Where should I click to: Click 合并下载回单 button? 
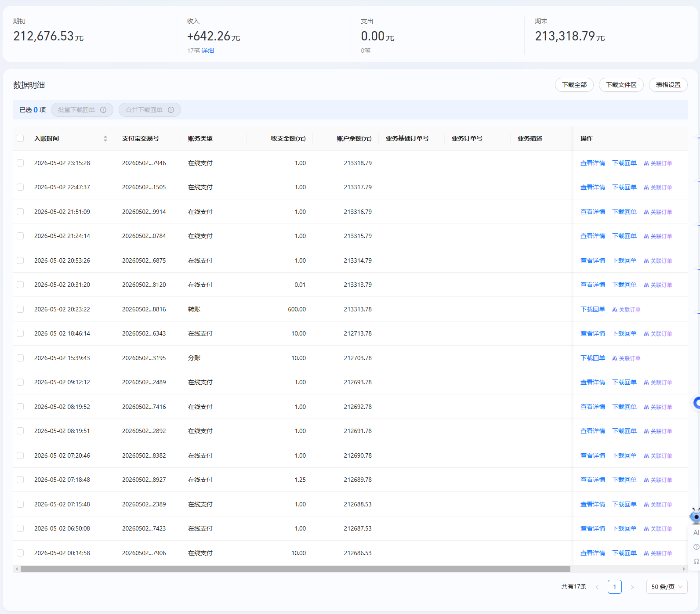(150, 110)
